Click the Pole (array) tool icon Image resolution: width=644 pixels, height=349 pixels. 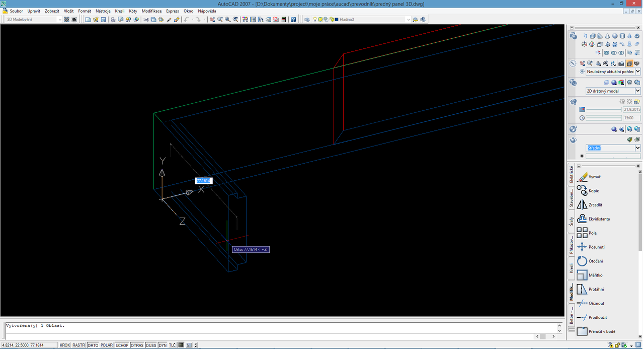click(x=582, y=233)
